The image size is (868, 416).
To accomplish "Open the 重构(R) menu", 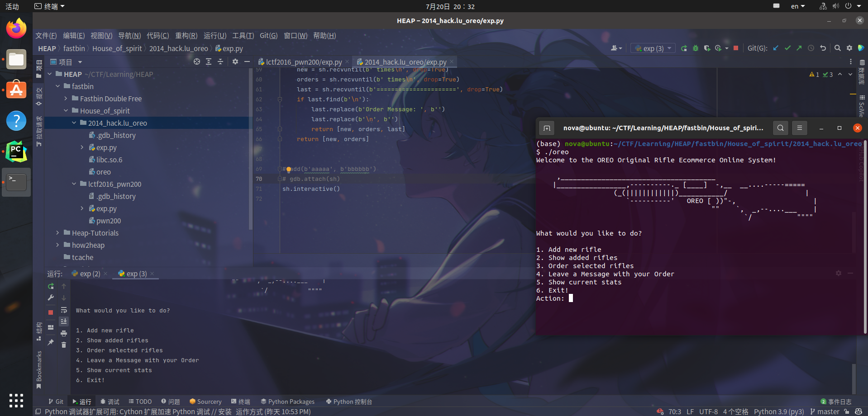I will 186,36.
